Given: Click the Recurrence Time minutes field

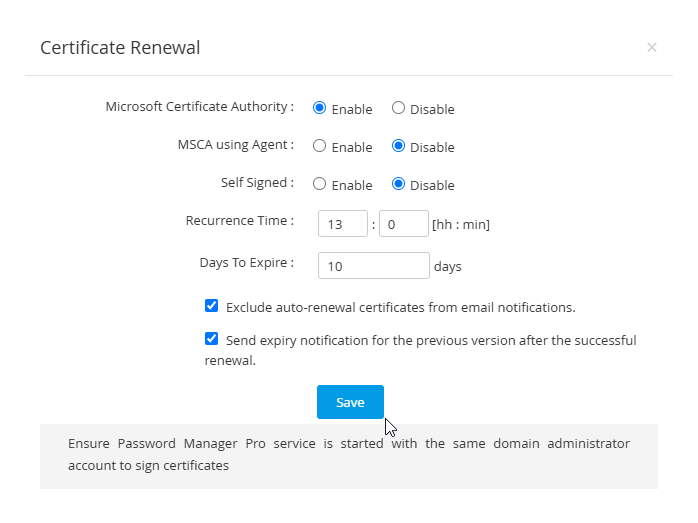Looking at the screenshot, I should (403, 224).
